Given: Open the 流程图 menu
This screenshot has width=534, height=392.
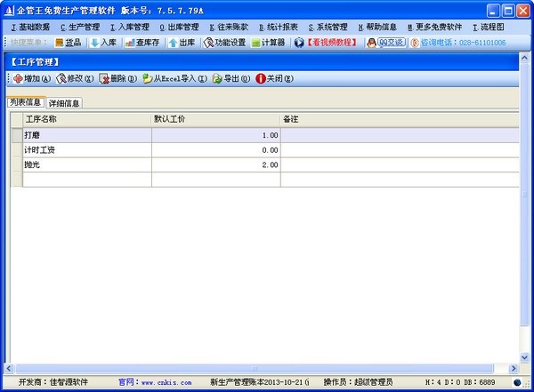Looking at the screenshot, I should coord(489,27).
